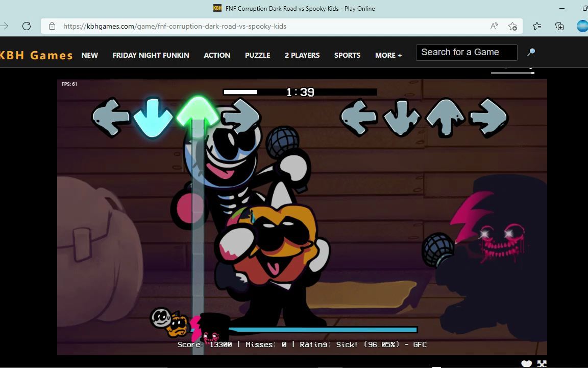Click the browser profile avatar
This screenshot has width=588, height=368.
click(582, 26)
